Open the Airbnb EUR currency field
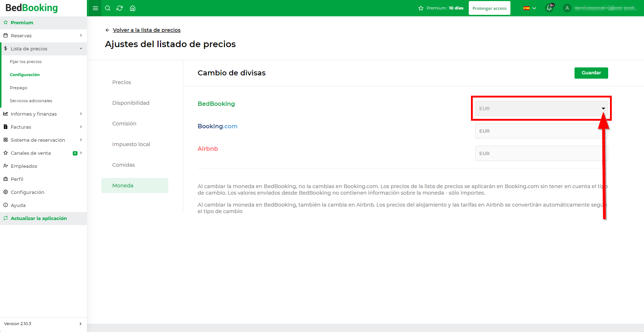The width and height of the screenshot is (644, 332). (541, 153)
